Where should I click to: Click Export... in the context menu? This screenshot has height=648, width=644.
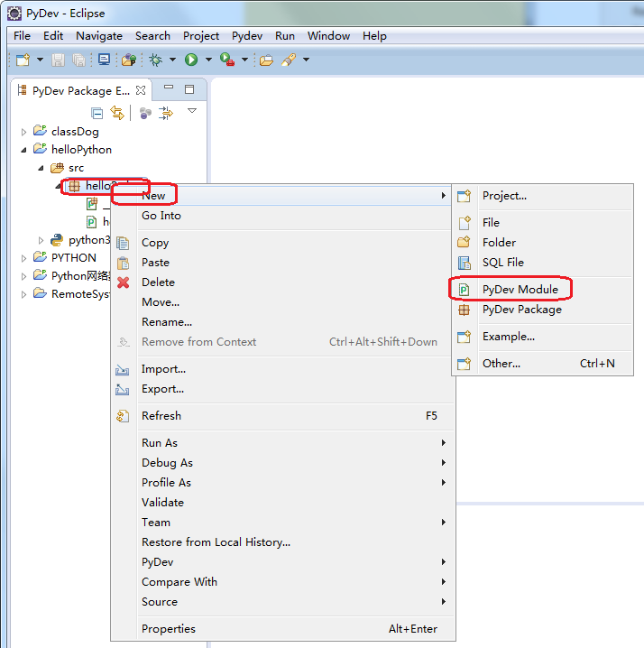(x=283, y=389)
